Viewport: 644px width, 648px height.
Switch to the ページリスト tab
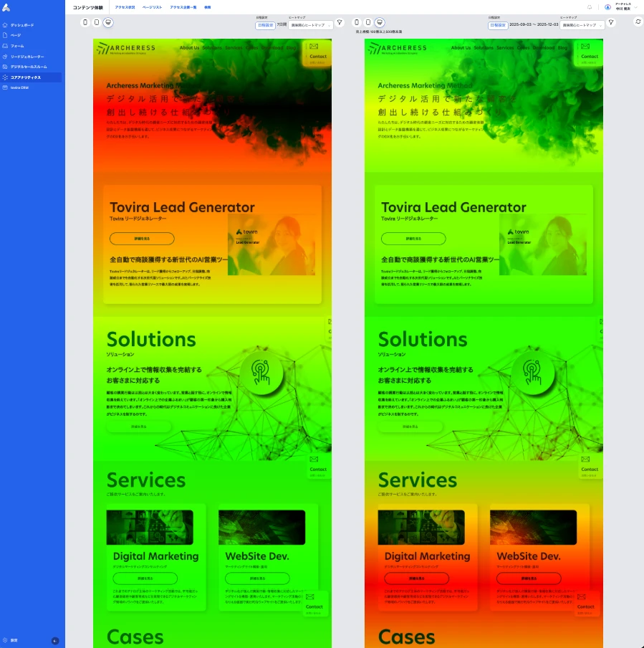[x=152, y=7]
